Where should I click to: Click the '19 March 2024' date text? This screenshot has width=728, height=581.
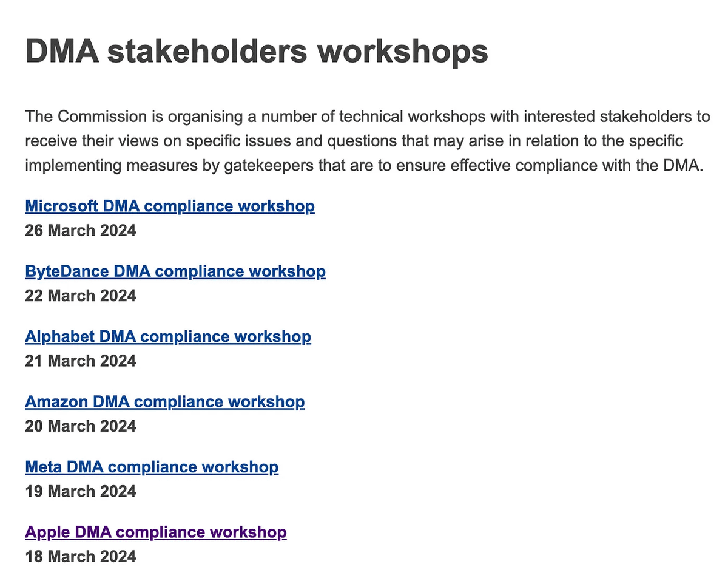pyautogui.click(x=81, y=491)
